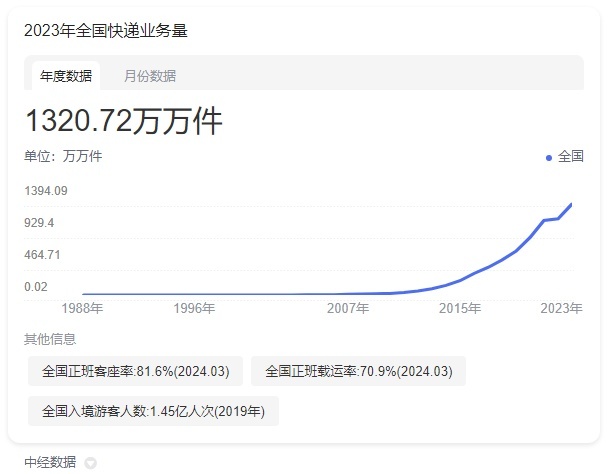Click the 1320.72万万件 headline value

124,121
